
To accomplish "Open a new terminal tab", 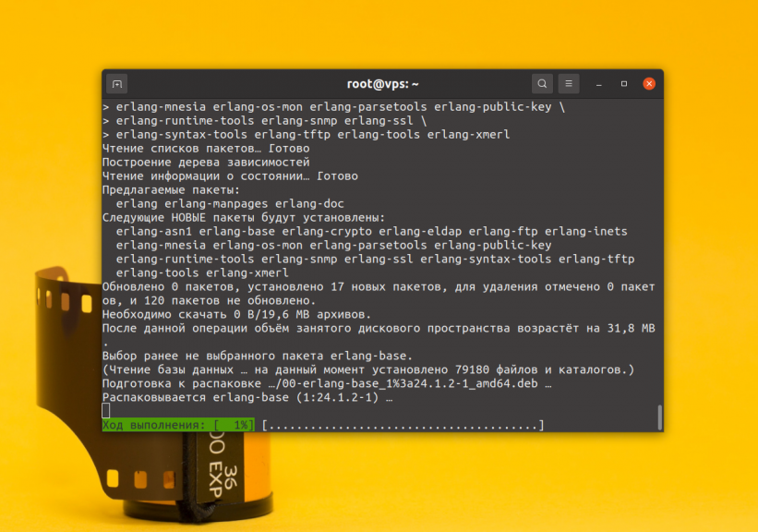I will pyautogui.click(x=117, y=84).
